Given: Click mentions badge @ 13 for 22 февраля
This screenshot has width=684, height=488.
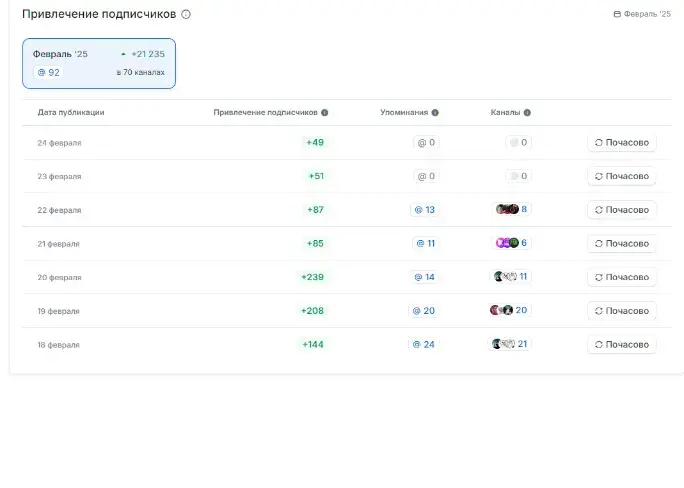Looking at the screenshot, I should pyautogui.click(x=424, y=210).
